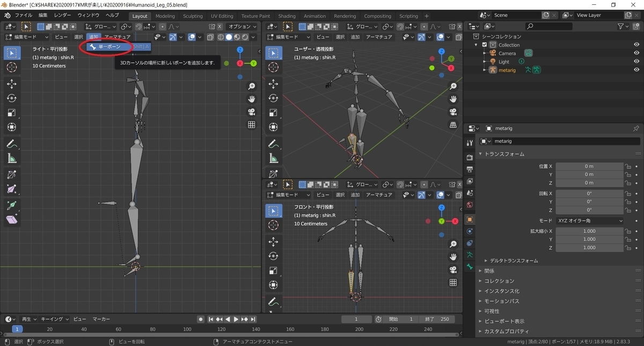Open the レンダー menu
The image size is (644, 346).
[62, 15]
